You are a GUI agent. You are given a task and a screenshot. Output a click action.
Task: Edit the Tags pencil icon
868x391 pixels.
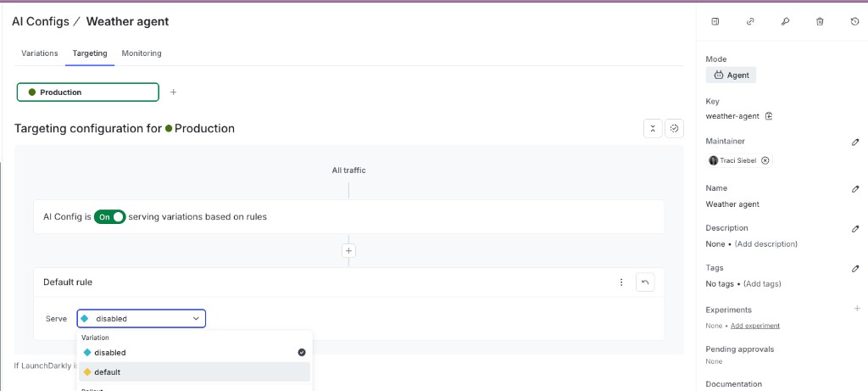tap(855, 269)
